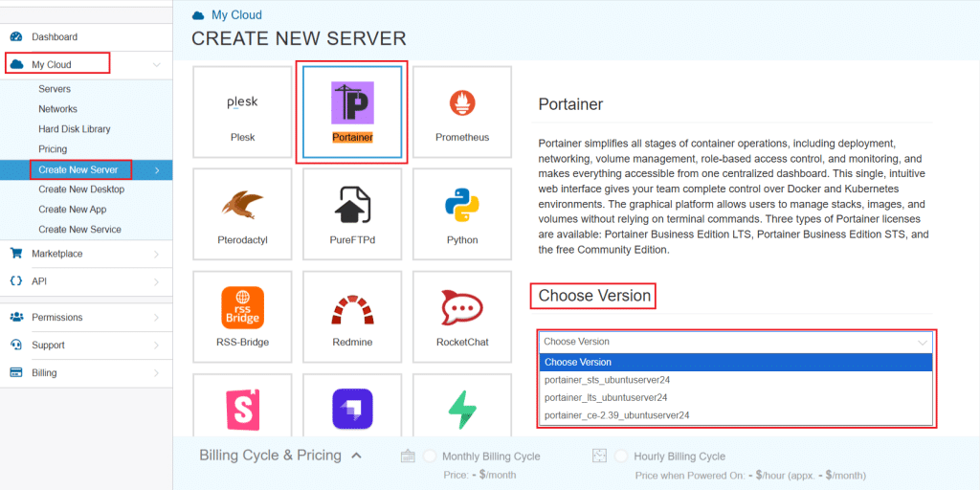Click the calendar icon by Monthly Billing Cycle
Screen dimensions: 980x490
pos(408,457)
